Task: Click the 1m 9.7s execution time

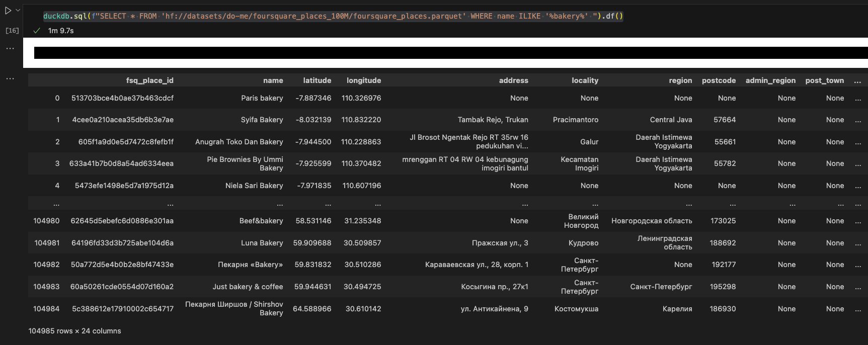Action: 61,31
